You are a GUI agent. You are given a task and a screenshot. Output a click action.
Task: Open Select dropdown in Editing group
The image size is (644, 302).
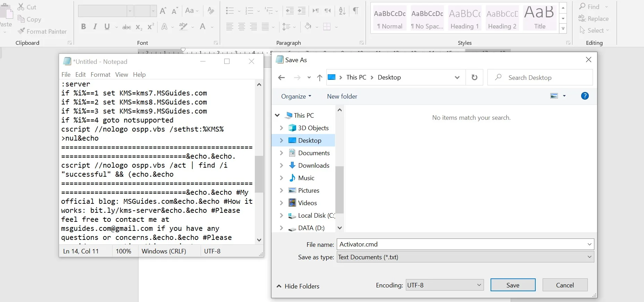(594, 31)
